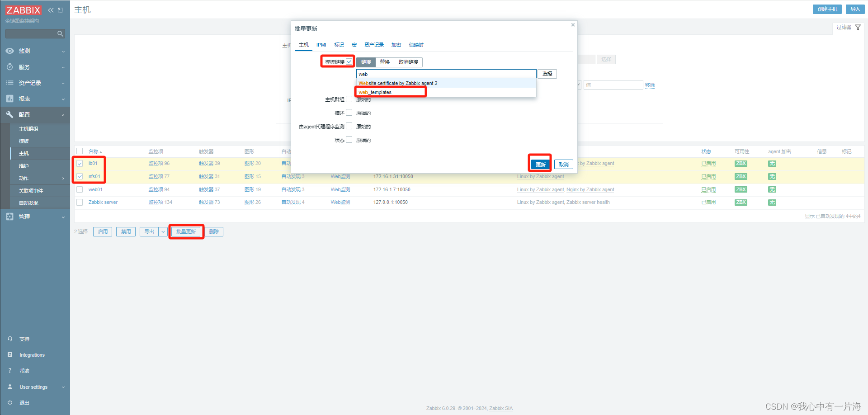Select the Unlink mode
Screen dimensions: 868x415
[x=408, y=62]
